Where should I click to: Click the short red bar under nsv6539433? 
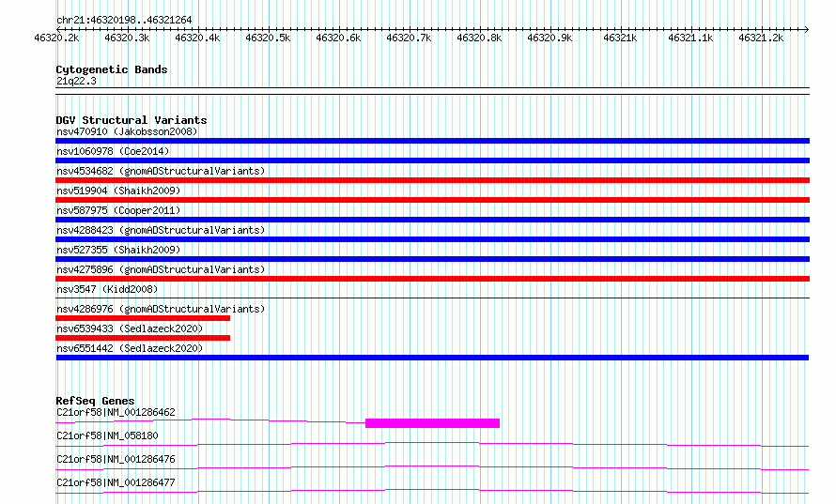(143, 338)
